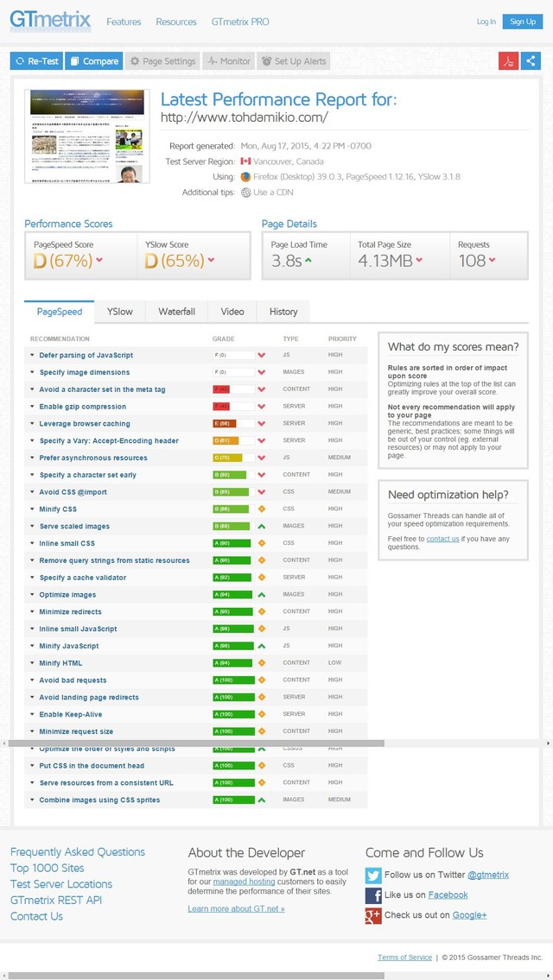553x980 pixels.
Task: Click the Monitor button
Action: point(228,61)
